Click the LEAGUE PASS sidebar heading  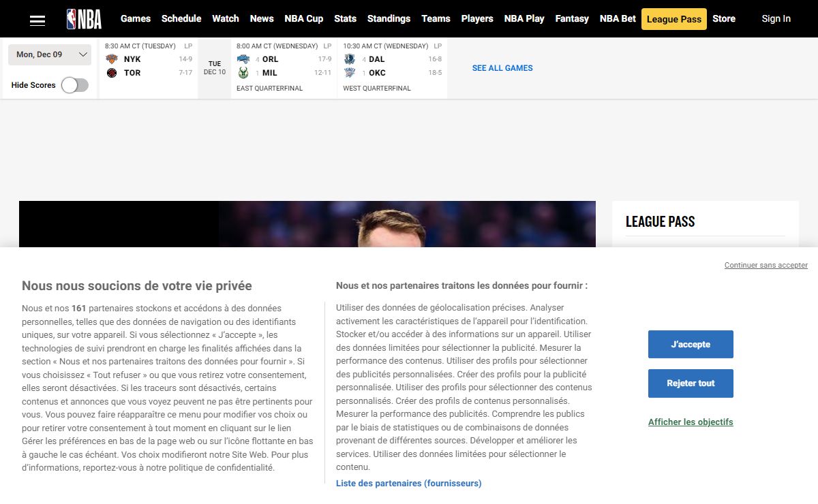click(660, 221)
